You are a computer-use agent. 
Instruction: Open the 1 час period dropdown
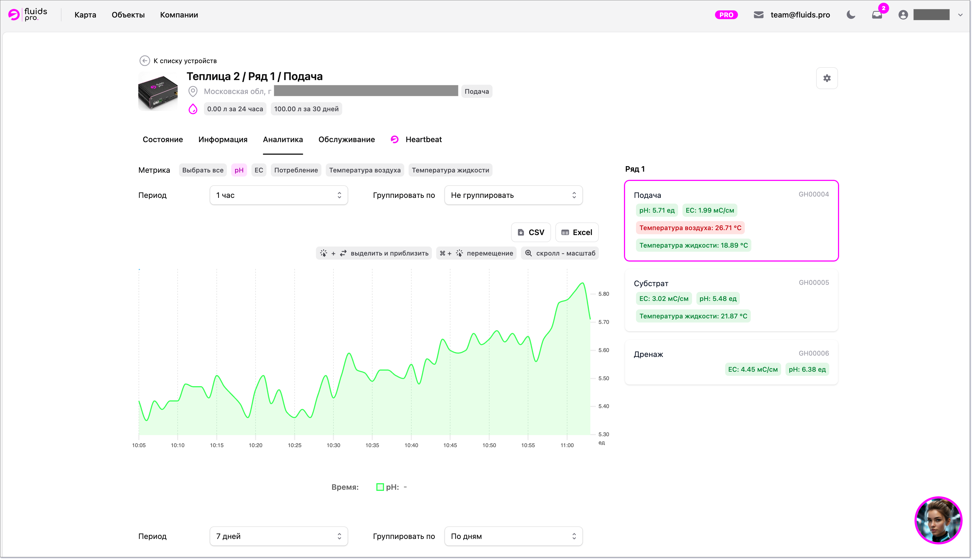pos(279,195)
